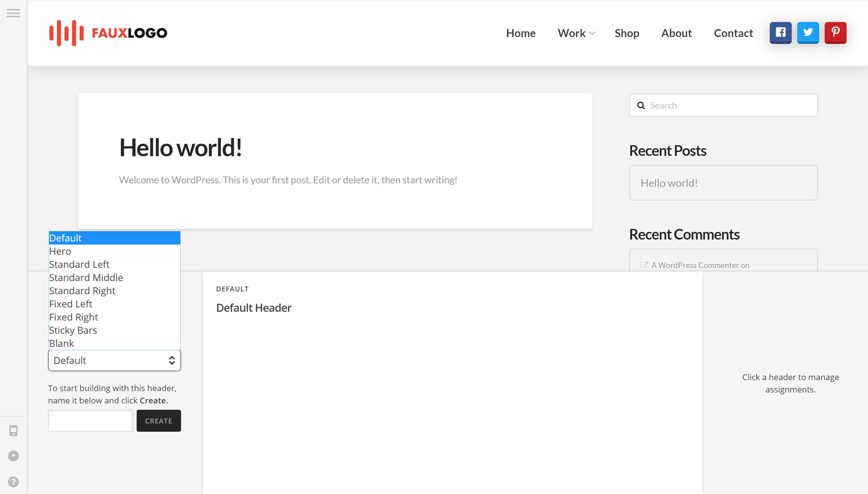Expand the Work submenu chevron

coord(592,34)
